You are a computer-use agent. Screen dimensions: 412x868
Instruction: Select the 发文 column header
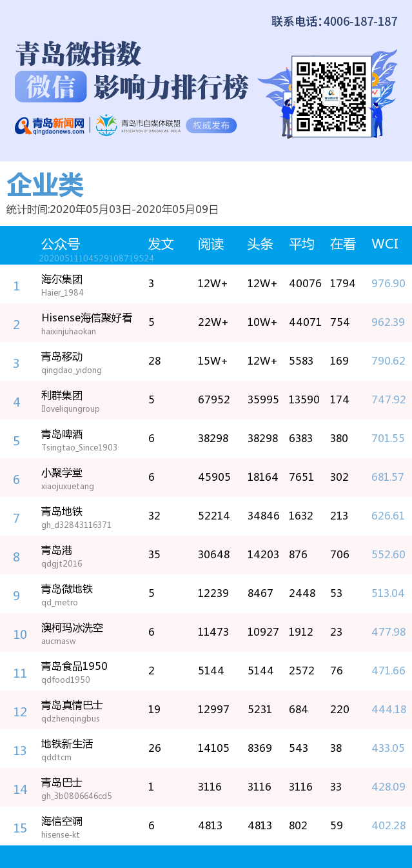pyautogui.click(x=161, y=244)
